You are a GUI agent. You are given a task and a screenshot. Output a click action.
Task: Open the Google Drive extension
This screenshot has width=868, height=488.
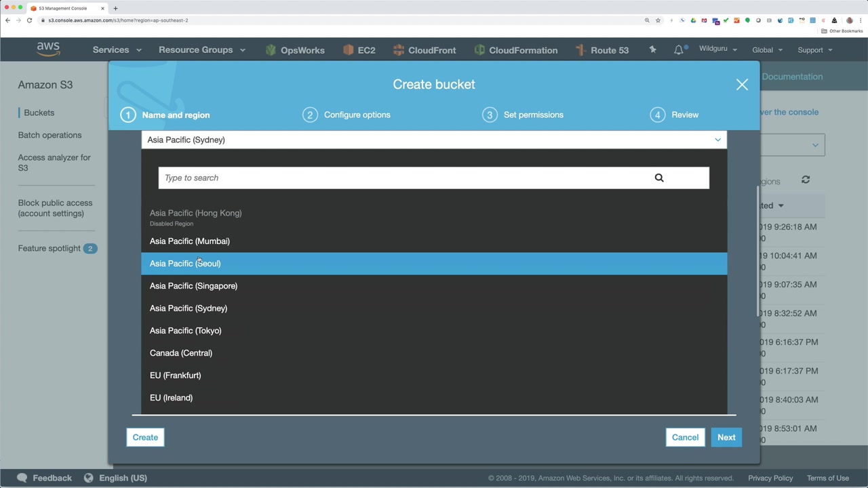point(693,20)
